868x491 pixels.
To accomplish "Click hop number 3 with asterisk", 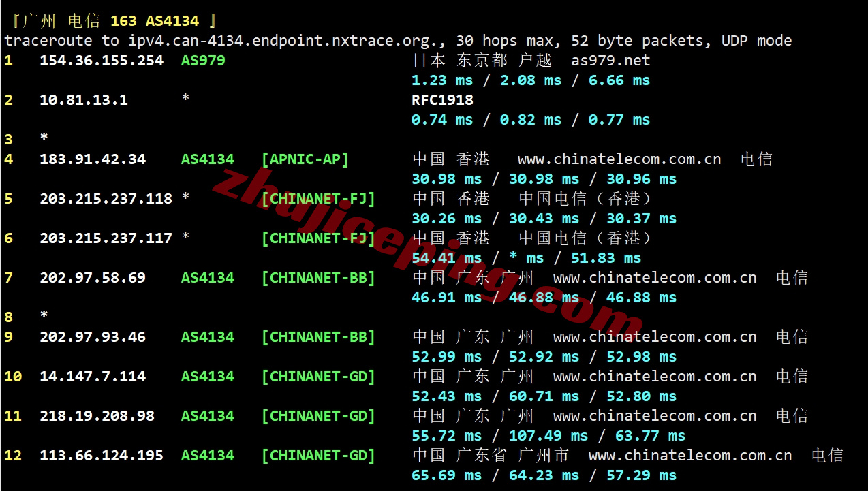I will pyautogui.click(x=26, y=140).
